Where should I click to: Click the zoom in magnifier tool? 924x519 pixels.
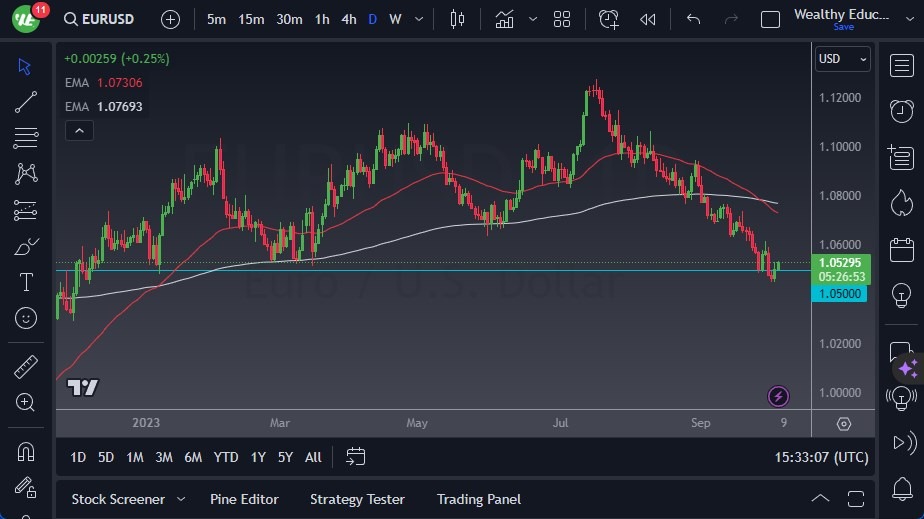[26, 402]
